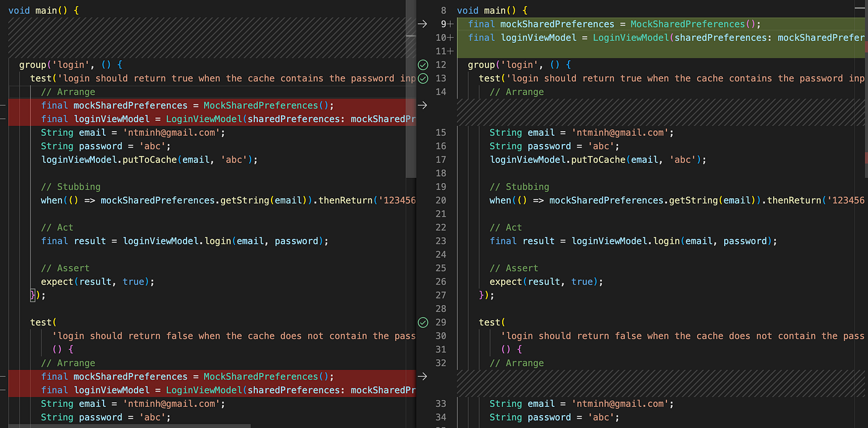Click the plus marker next to line 9
Viewport: 868px width, 428px height.
(451, 24)
